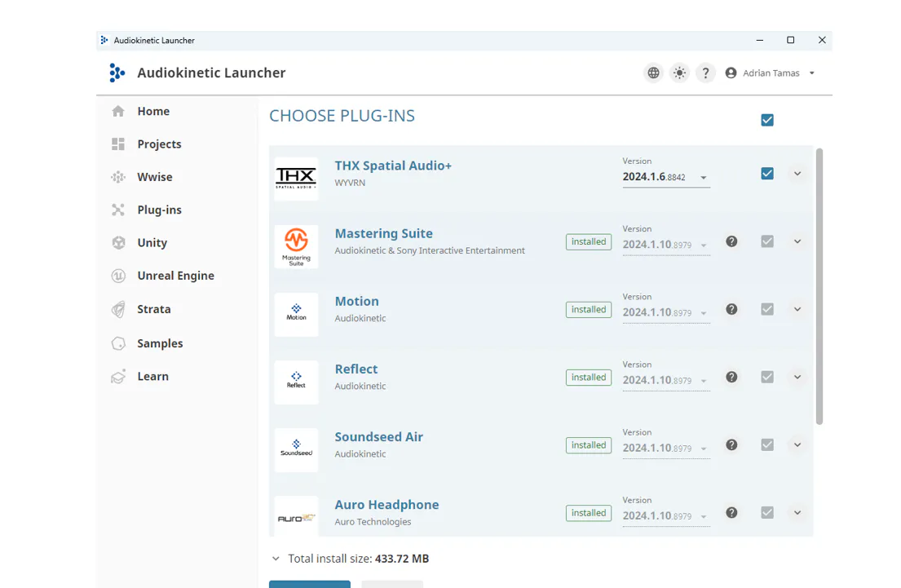The image size is (901, 588).
Task: Click the Unreal Engine icon in sidebar
Action: [x=118, y=276]
